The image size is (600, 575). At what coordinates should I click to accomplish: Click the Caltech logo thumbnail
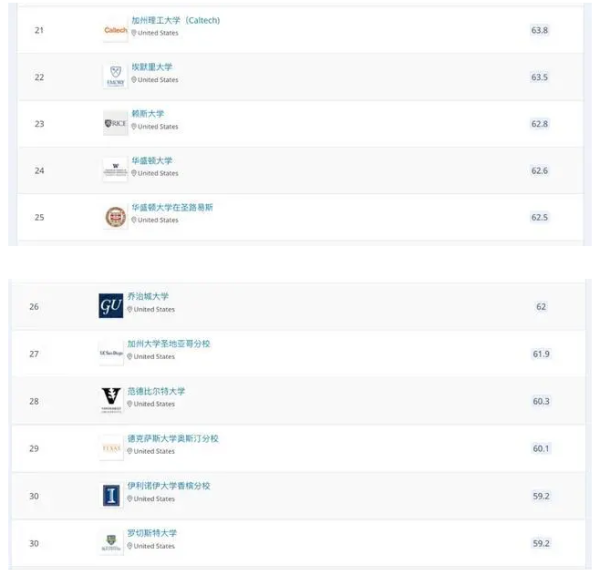116,30
